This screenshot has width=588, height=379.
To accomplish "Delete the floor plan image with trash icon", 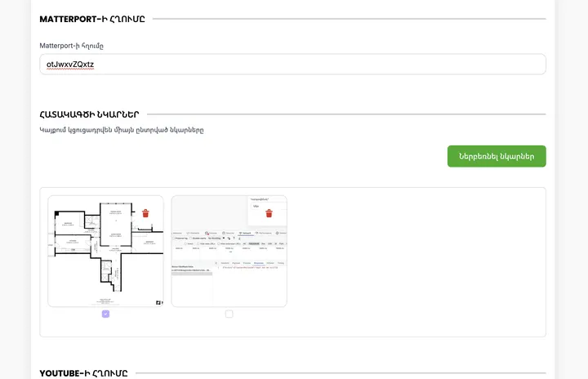I will 145,213.
